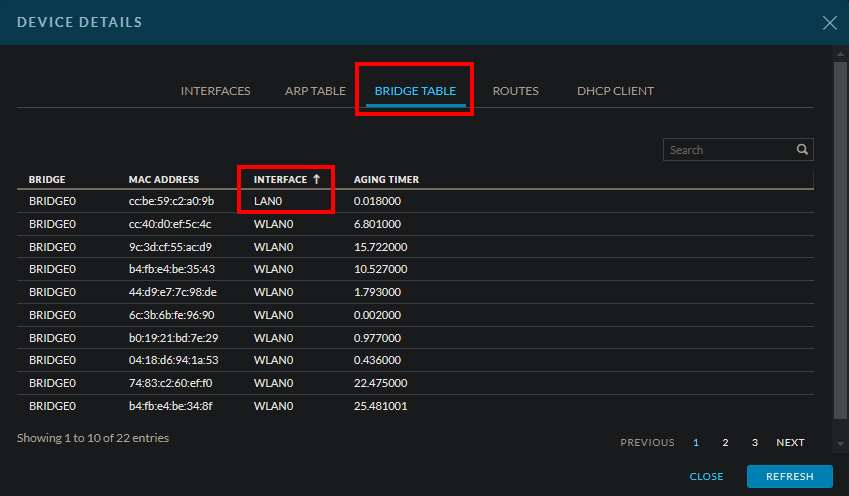Image resolution: width=849 pixels, height=496 pixels.
Task: Switch to the ARP Table tab
Action: pyautogui.click(x=315, y=91)
